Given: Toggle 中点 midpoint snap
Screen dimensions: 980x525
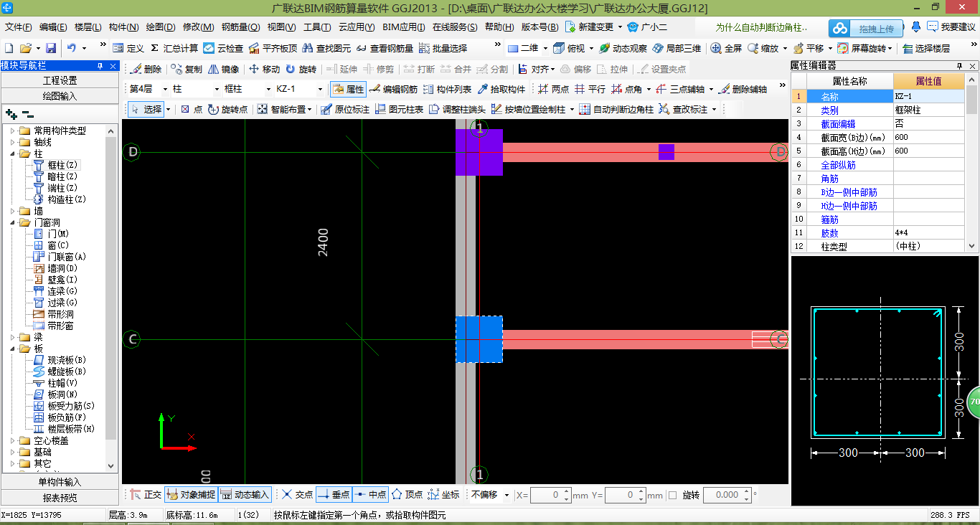Looking at the screenshot, I should coord(370,494).
